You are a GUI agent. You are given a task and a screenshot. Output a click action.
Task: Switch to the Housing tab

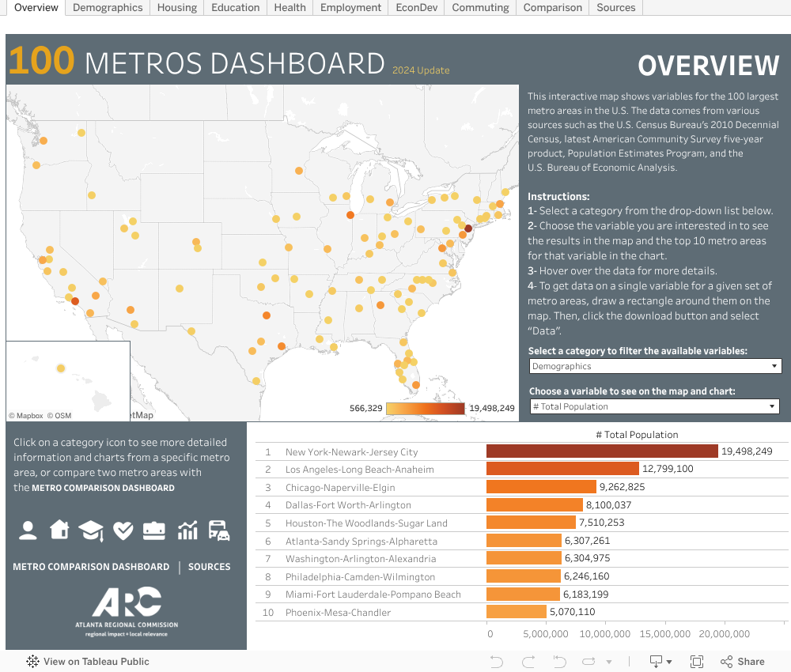click(177, 8)
